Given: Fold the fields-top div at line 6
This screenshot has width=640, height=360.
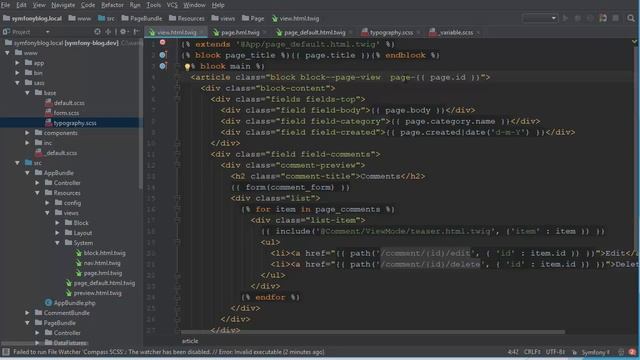Looking at the screenshot, I should [178, 99].
